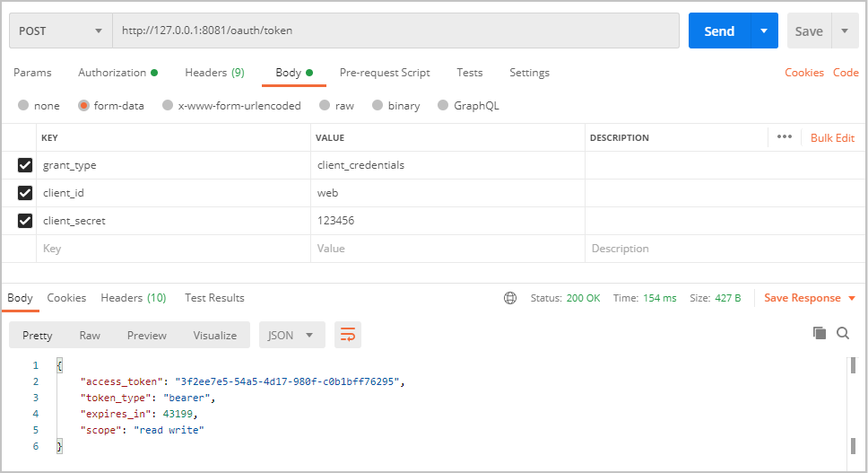Click the empty Value placeholder field

pyautogui.click(x=447, y=248)
